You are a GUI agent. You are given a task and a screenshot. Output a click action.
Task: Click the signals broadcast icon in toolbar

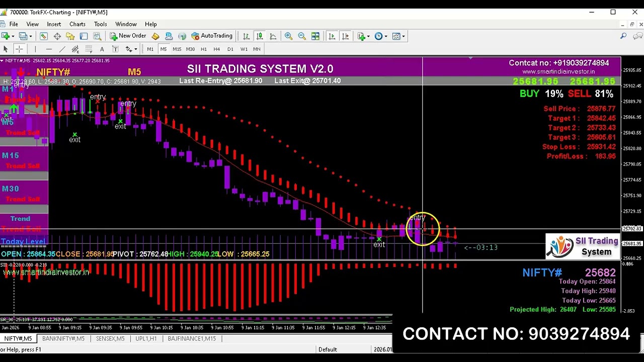click(x=182, y=36)
